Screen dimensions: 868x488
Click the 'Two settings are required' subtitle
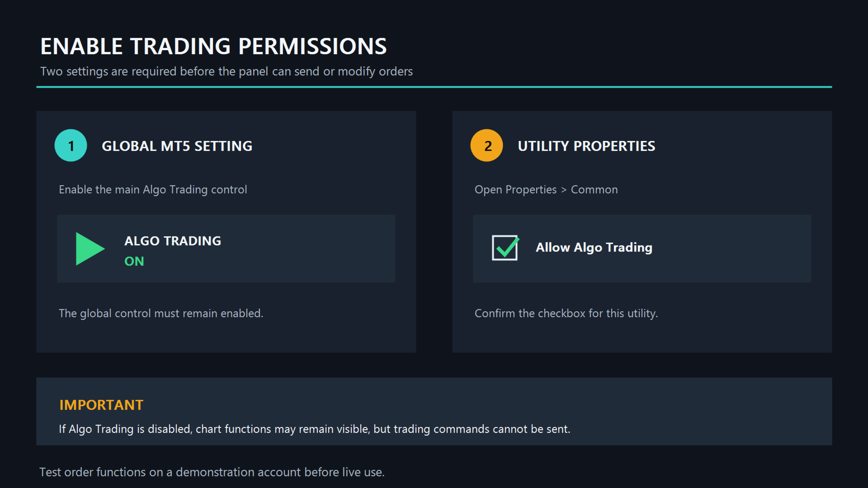(x=226, y=71)
